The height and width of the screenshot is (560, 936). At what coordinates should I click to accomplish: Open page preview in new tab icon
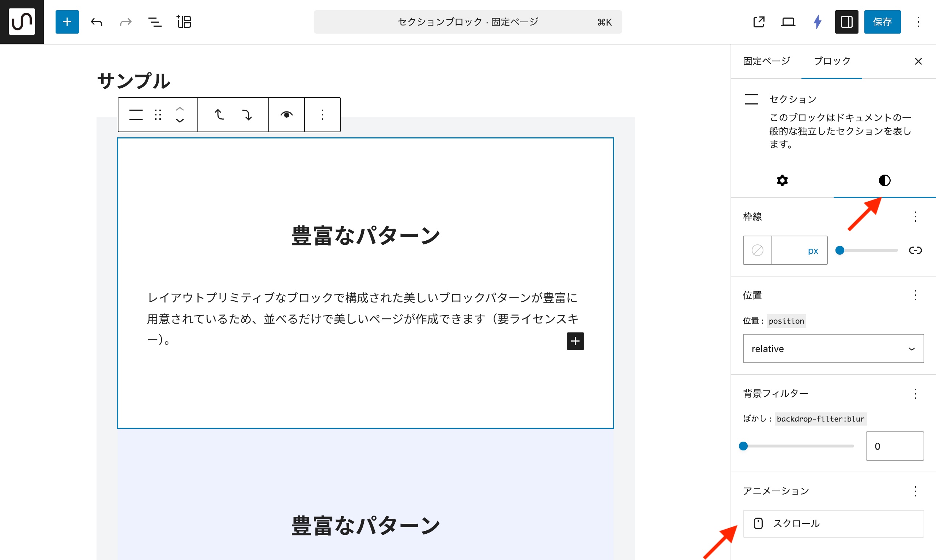coord(759,22)
